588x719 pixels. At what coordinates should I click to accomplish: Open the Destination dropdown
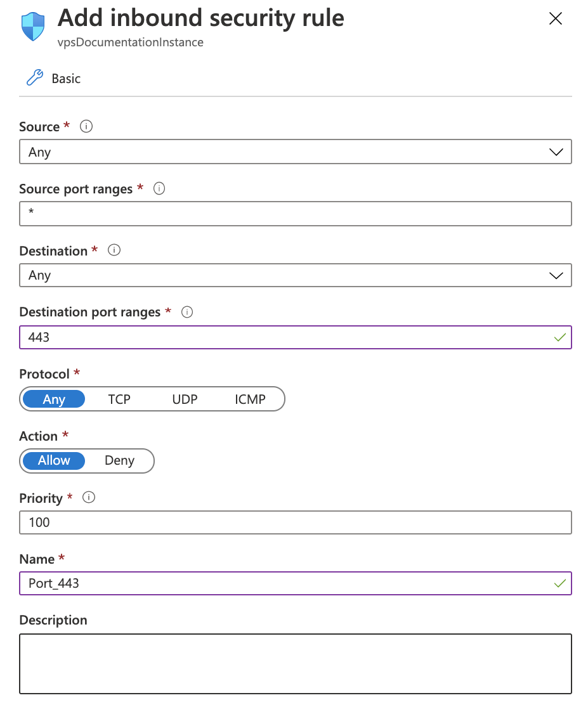296,275
